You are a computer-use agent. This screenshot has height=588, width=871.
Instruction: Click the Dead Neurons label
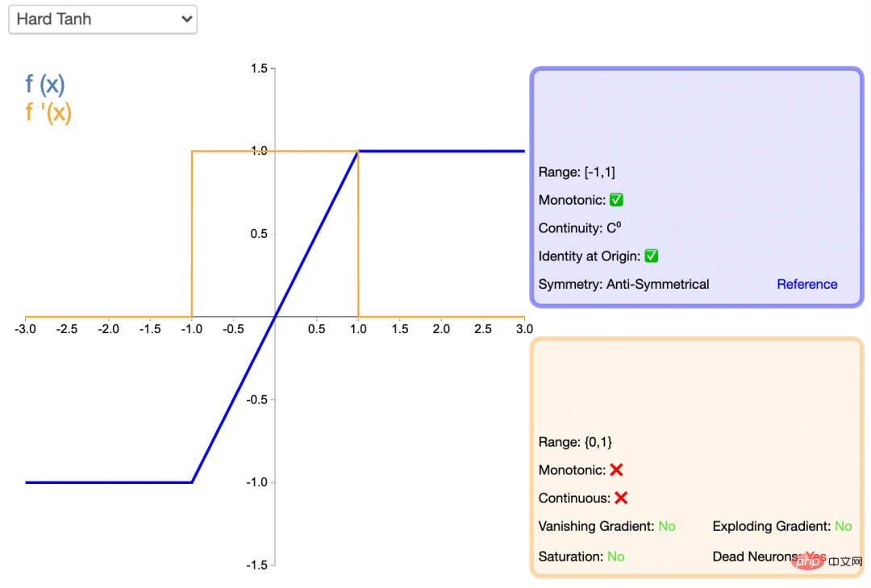pyautogui.click(x=756, y=557)
